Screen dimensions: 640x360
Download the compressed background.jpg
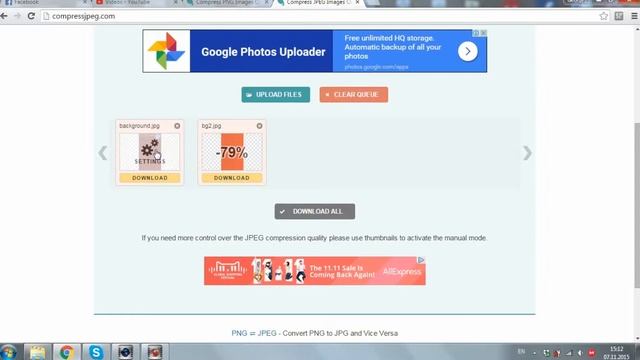[150, 178]
